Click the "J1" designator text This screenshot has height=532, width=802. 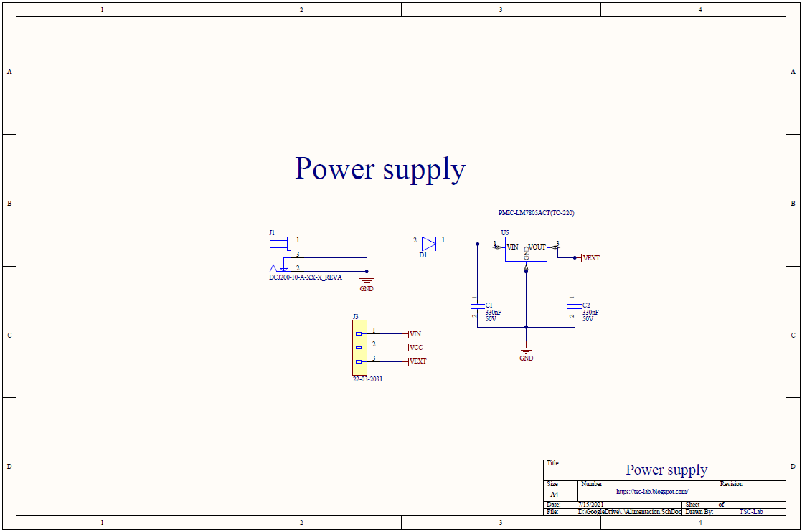pyautogui.click(x=272, y=232)
